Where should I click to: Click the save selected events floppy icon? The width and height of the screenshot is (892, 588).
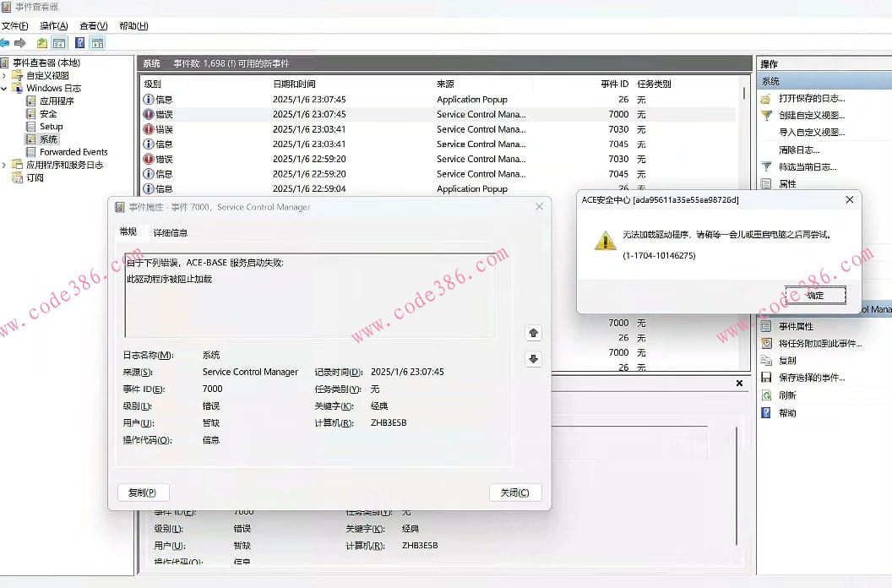click(x=766, y=378)
